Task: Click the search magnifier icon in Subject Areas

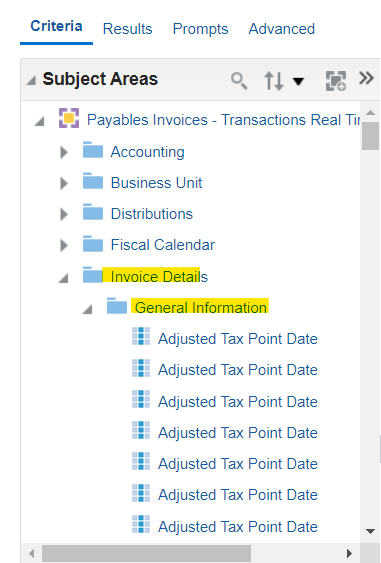Action: [239, 80]
